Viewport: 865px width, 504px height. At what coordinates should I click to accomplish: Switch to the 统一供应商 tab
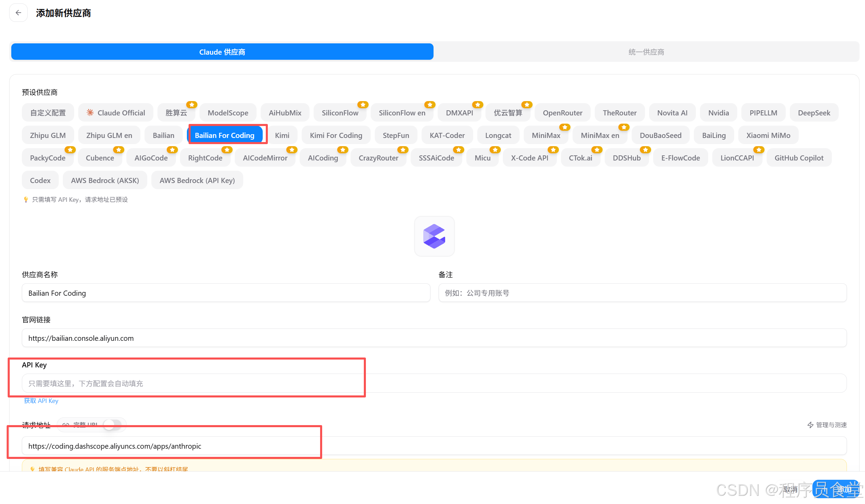pos(646,52)
